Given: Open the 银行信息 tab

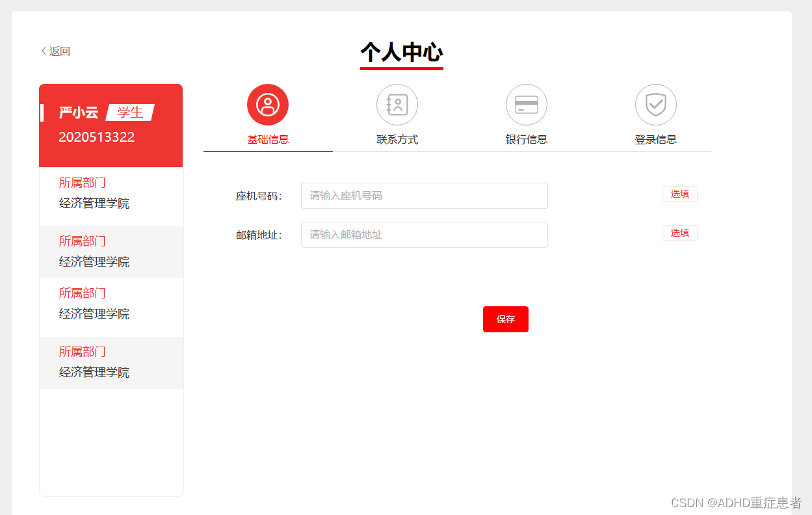Looking at the screenshot, I should click(x=526, y=138).
